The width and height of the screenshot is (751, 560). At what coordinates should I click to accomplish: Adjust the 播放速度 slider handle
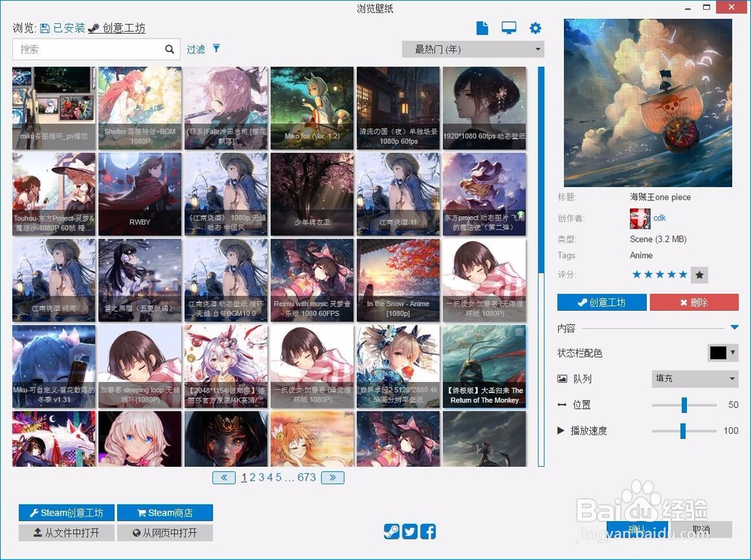pos(683,431)
